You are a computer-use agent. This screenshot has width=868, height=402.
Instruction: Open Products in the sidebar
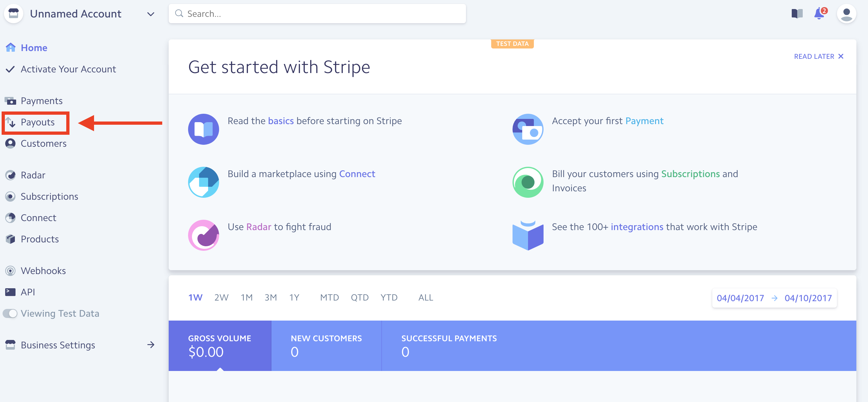[x=39, y=239]
